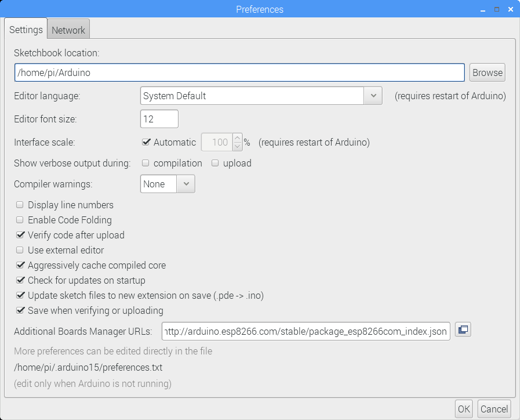
Task: Enable Code Folding checkbox
Action: coord(20,220)
